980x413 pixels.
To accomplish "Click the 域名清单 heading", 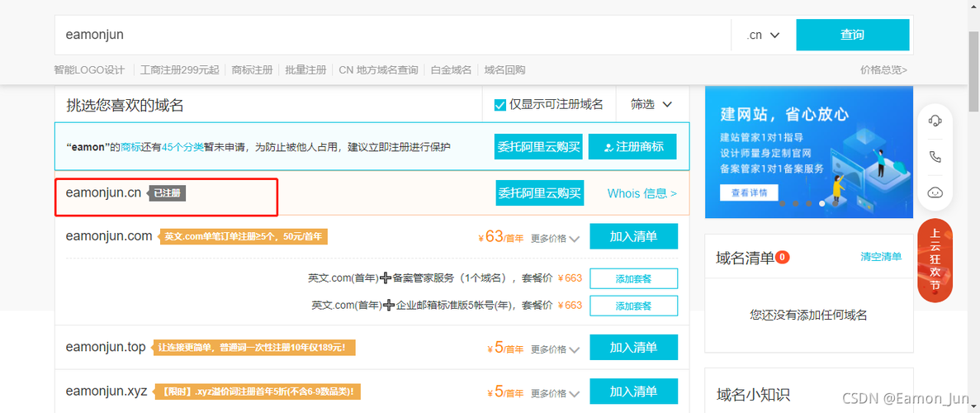I will (x=746, y=257).
